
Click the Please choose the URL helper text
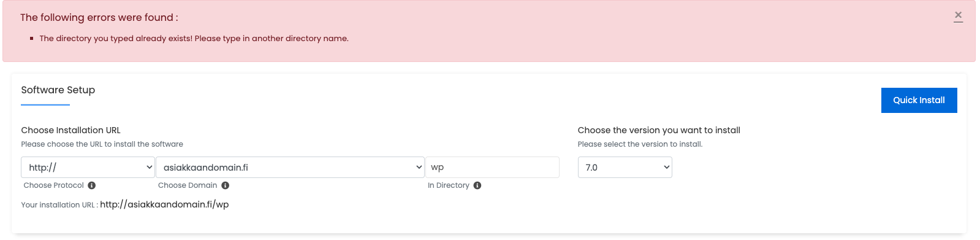[x=102, y=144]
